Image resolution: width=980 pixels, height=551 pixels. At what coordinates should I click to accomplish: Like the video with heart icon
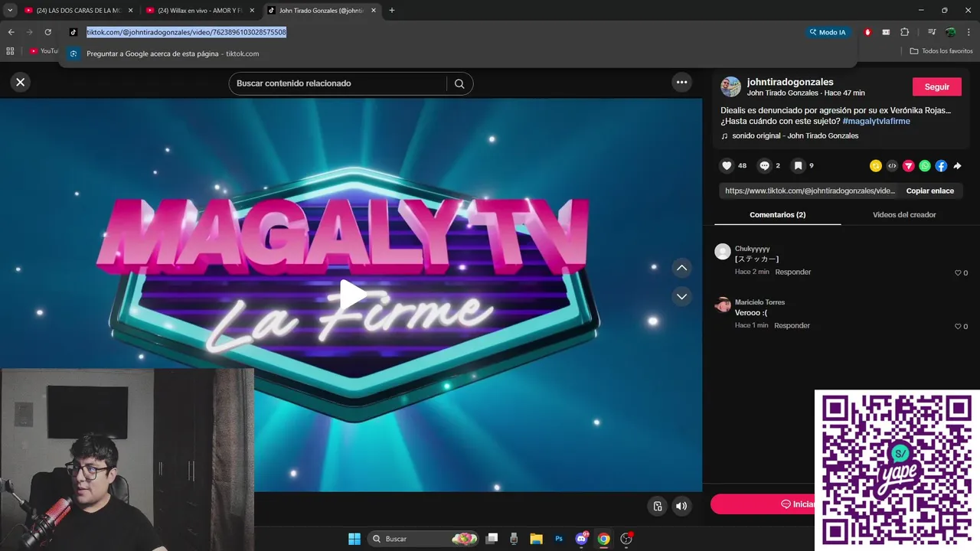(727, 165)
